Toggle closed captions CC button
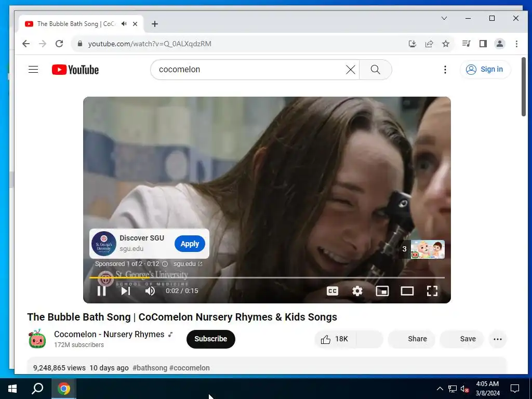 point(332,291)
